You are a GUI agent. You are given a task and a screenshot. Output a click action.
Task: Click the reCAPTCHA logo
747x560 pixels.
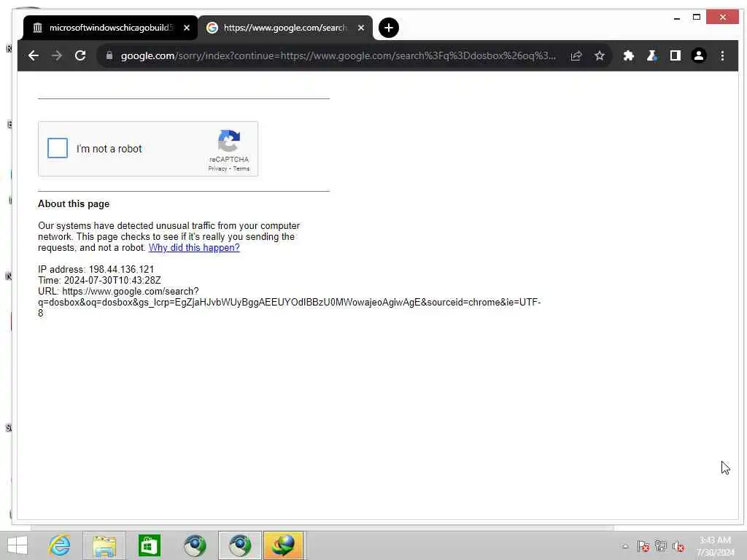(x=229, y=141)
